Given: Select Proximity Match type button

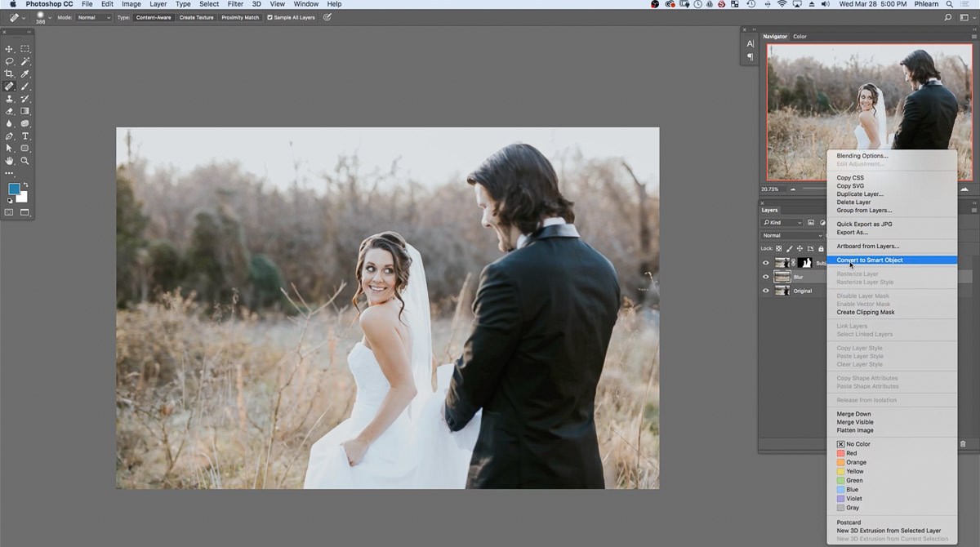Looking at the screenshot, I should point(240,17).
